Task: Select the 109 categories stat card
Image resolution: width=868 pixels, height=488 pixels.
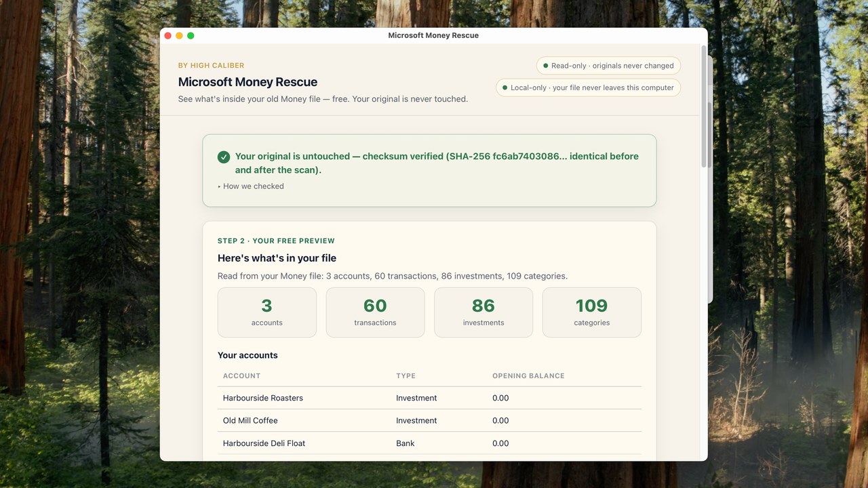Action: click(592, 312)
